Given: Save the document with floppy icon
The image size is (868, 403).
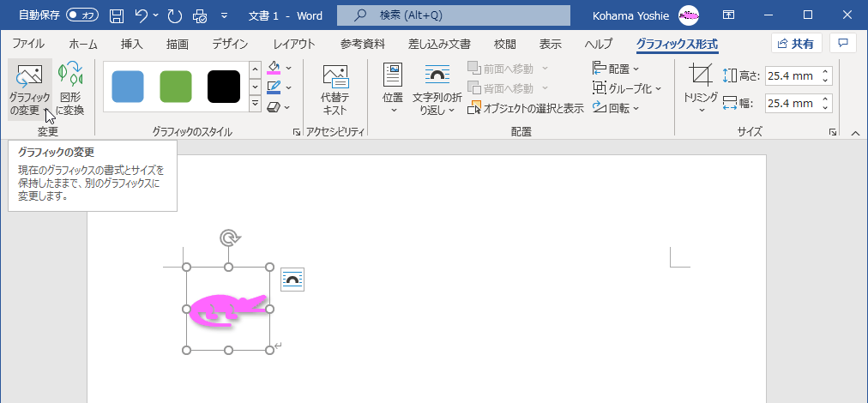Looking at the screenshot, I should pyautogui.click(x=117, y=15).
